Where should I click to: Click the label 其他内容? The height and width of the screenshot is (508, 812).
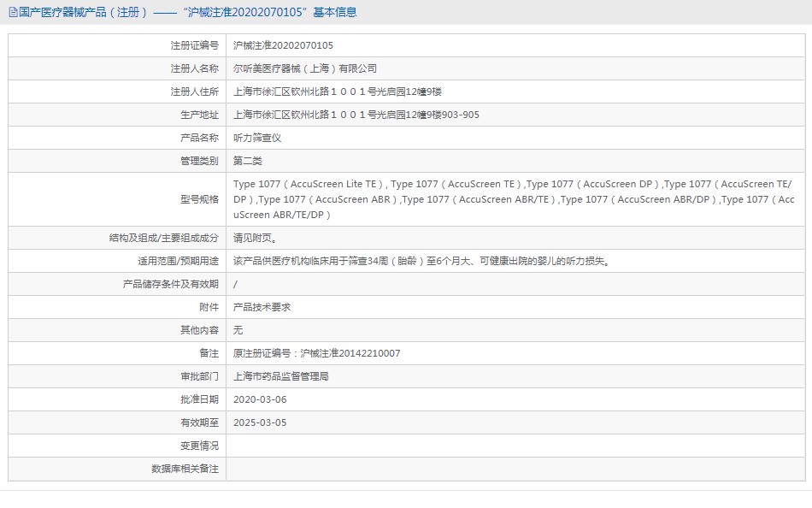[x=199, y=330]
